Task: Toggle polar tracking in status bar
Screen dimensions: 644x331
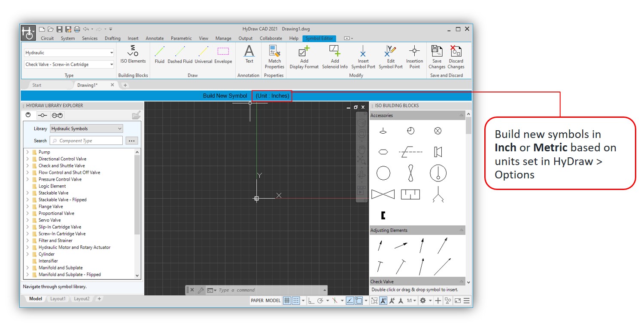Action: (320, 300)
